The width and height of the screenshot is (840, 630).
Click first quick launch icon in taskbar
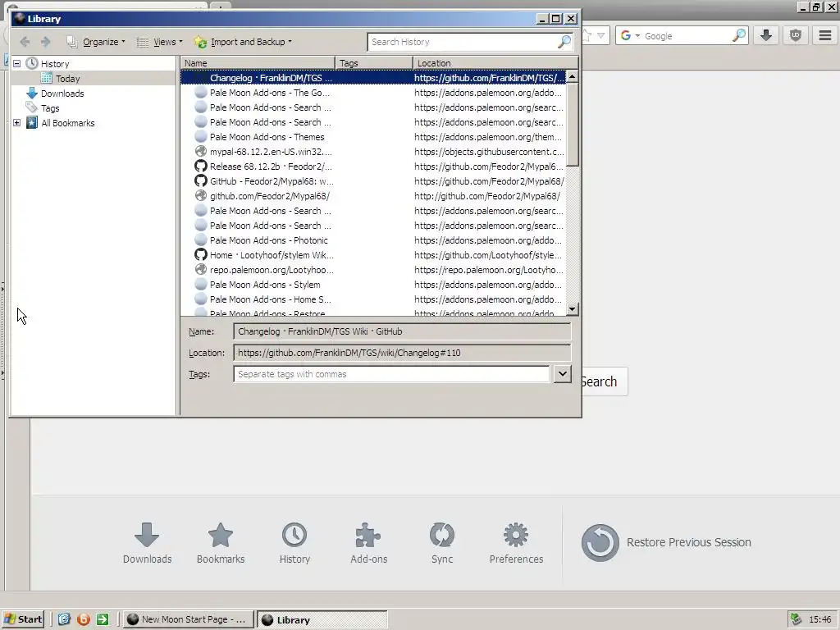[64, 619]
